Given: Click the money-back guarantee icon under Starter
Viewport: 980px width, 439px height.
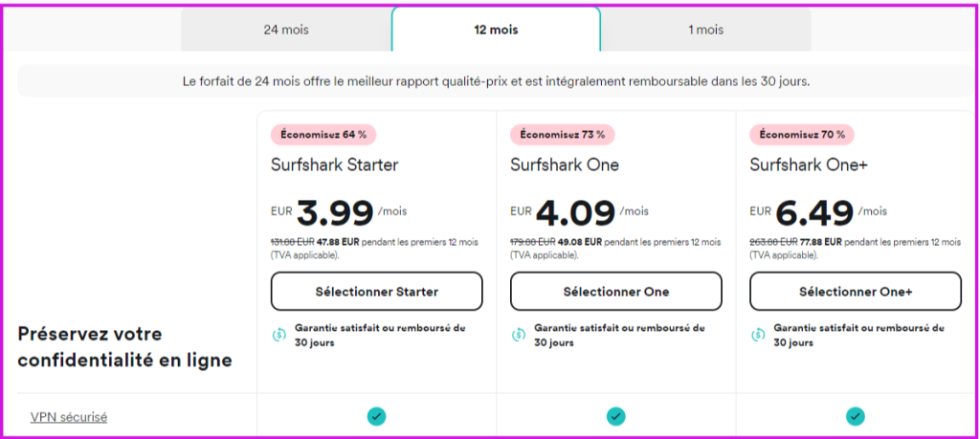Looking at the screenshot, I should point(278,335).
